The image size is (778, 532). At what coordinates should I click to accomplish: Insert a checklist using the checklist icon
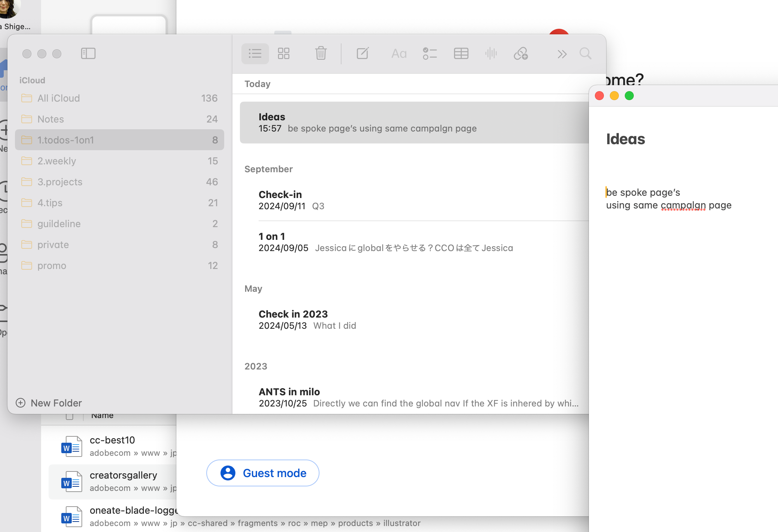[x=430, y=53]
